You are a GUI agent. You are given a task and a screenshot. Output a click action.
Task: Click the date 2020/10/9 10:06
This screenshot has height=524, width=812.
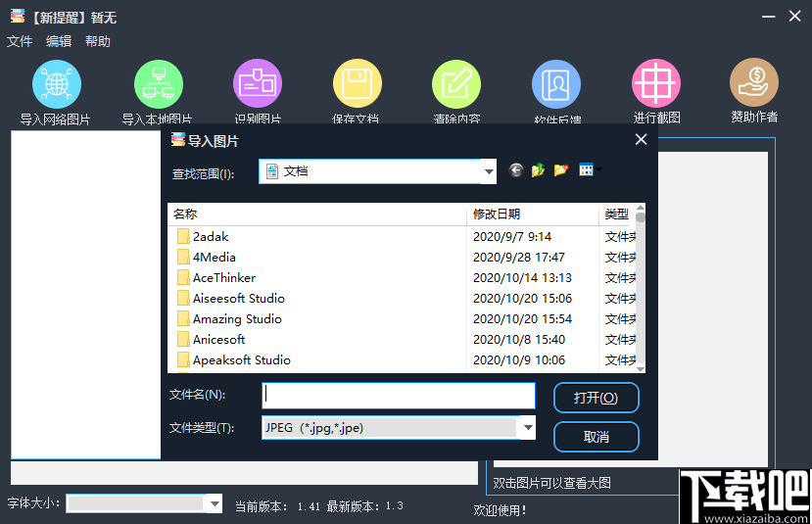click(x=519, y=359)
